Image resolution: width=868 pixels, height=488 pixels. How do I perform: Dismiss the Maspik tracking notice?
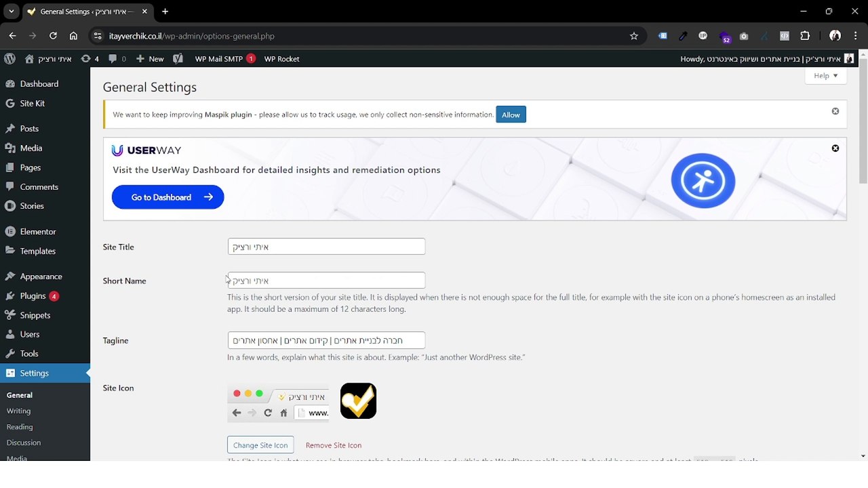[835, 111]
